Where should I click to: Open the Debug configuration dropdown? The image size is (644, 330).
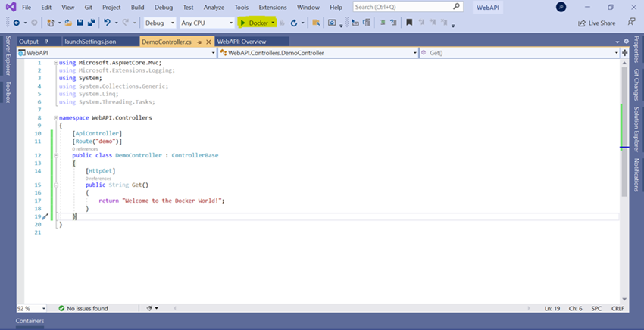click(159, 23)
